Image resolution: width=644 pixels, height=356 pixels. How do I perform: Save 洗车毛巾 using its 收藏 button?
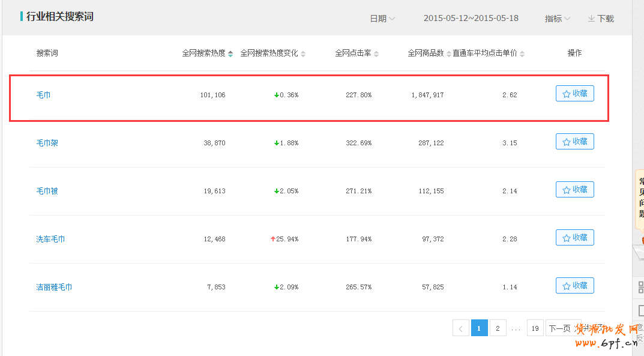coord(574,238)
